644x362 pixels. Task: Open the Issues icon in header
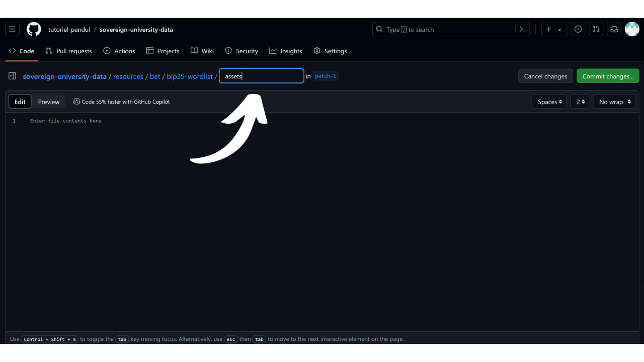tap(578, 29)
